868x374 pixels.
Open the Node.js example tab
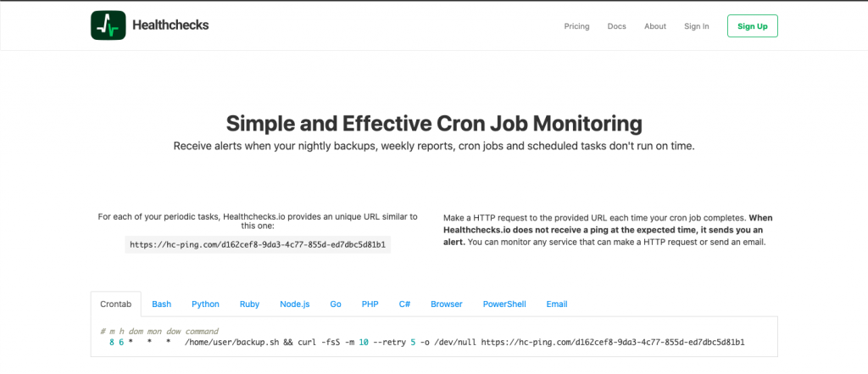point(294,304)
